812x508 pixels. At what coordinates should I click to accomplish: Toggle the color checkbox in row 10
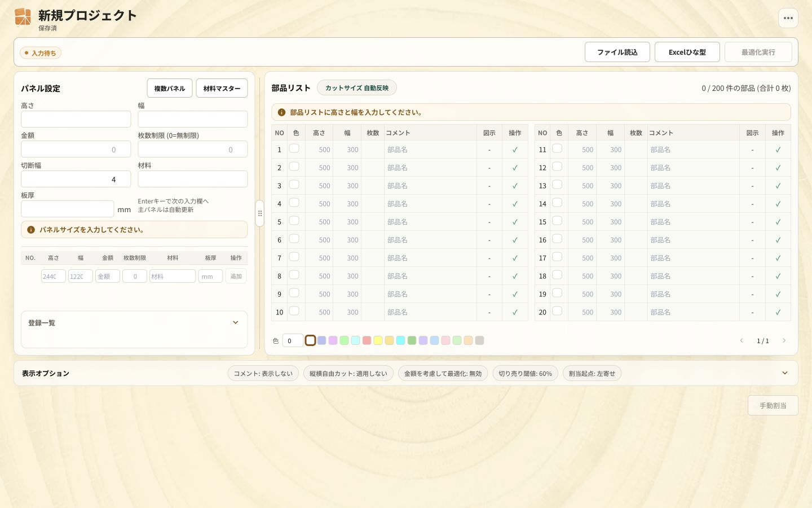[x=294, y=311]
